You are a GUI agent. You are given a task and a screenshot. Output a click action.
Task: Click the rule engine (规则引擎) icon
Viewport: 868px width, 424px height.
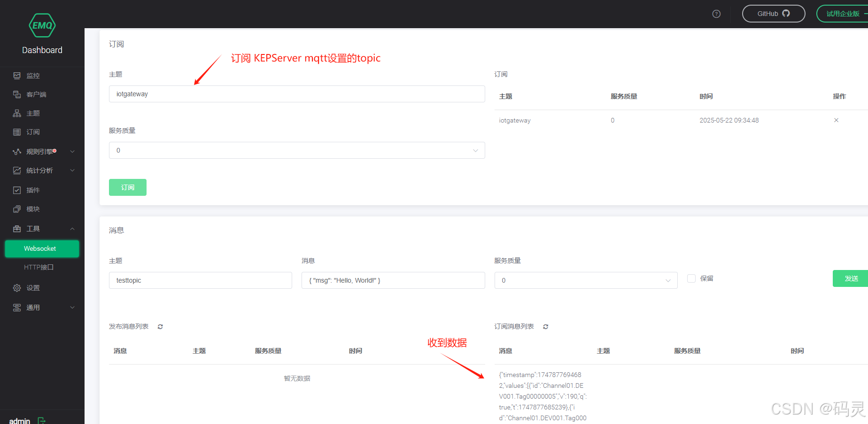tap(17, 152)
